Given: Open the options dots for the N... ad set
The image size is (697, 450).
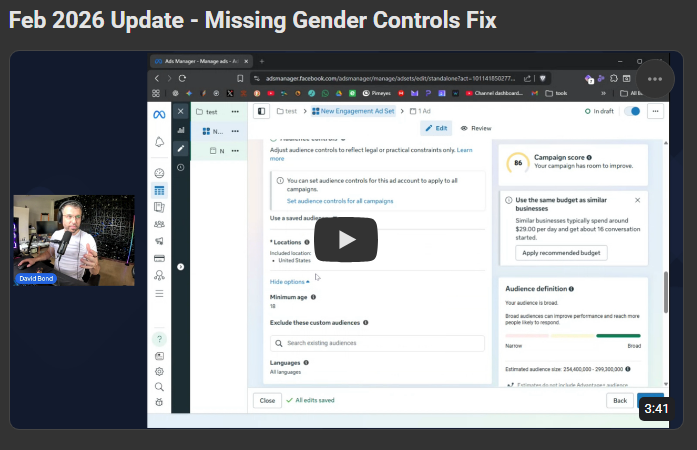Looking at the screenshot, I should [235, 131].
